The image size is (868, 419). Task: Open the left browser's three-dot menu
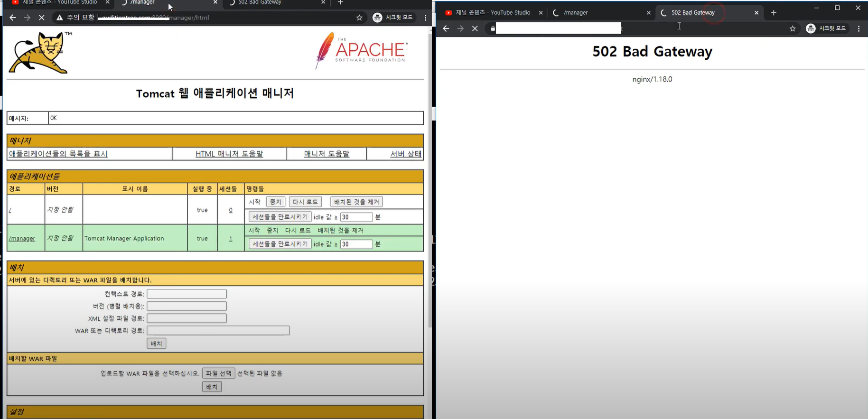[x=425, y=18]
